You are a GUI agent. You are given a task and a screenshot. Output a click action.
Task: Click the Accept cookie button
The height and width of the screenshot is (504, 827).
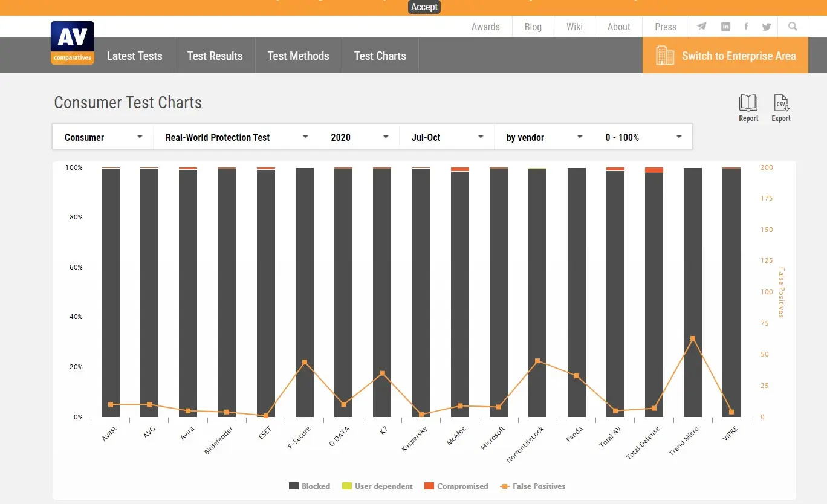coord(424,7)
